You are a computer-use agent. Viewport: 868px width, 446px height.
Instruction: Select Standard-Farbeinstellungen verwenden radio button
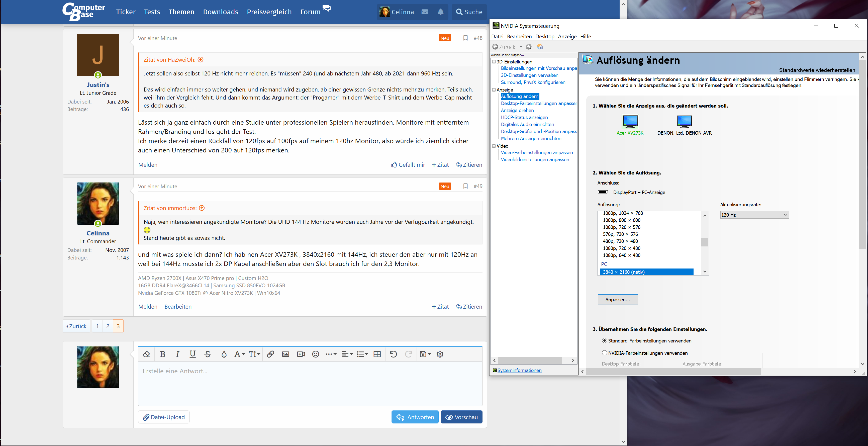click(x=605, y=340)
